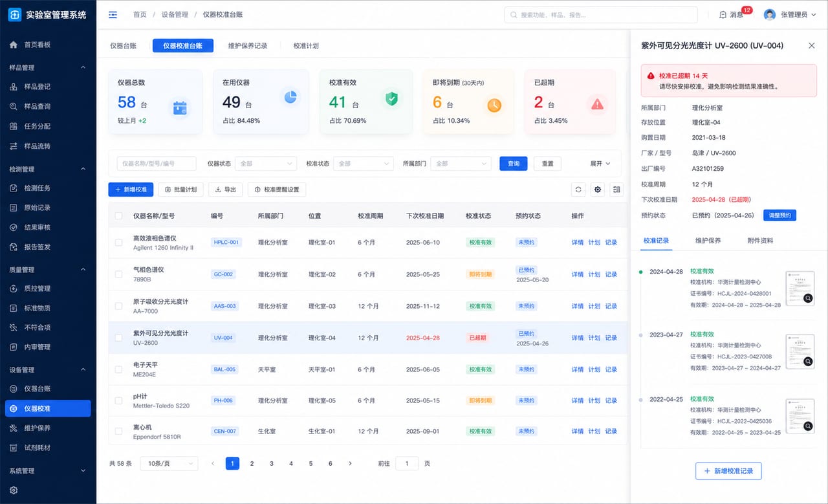Tick checkbox for 高效液相色谱仪 row
Viewport: 828px width, 504px height.
118,243
